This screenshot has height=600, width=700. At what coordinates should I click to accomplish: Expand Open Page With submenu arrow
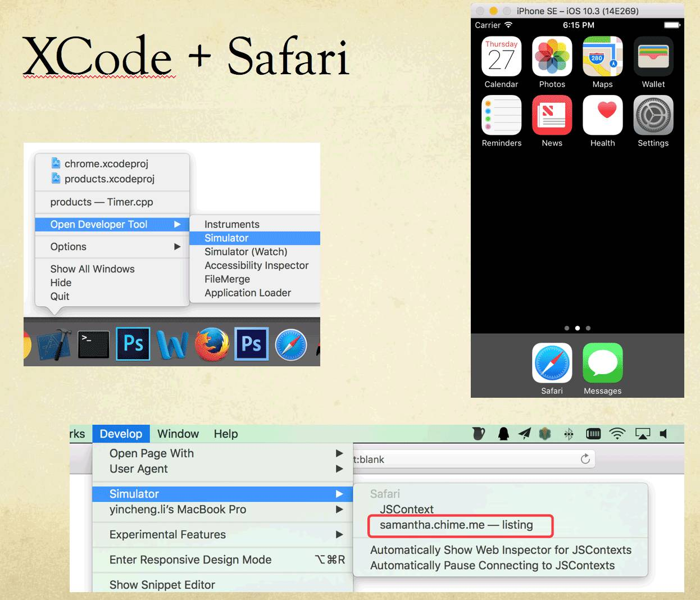point(339,453)
